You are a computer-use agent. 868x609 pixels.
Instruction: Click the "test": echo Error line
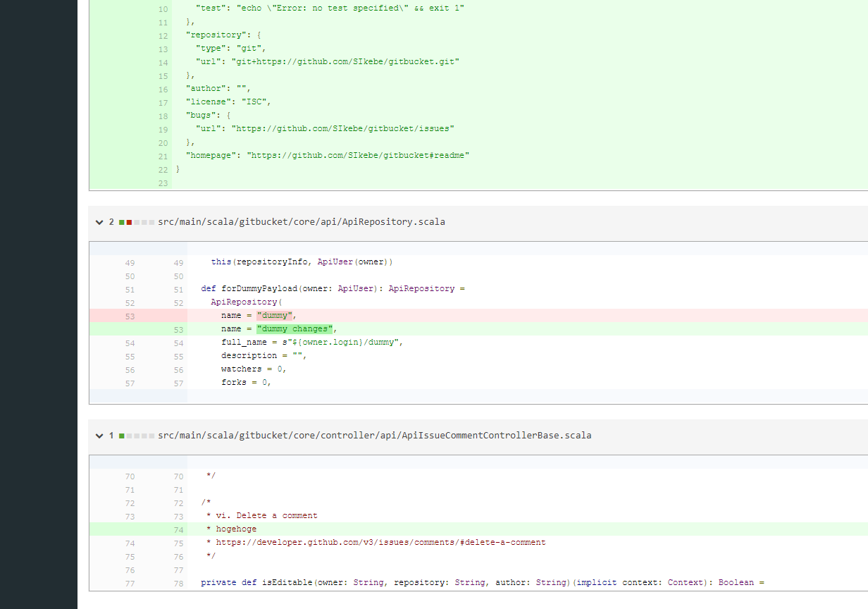330,8
